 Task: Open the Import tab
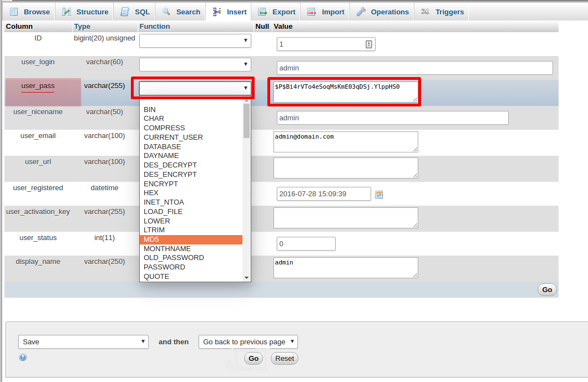pyautogui.click(x=326, y=12)
